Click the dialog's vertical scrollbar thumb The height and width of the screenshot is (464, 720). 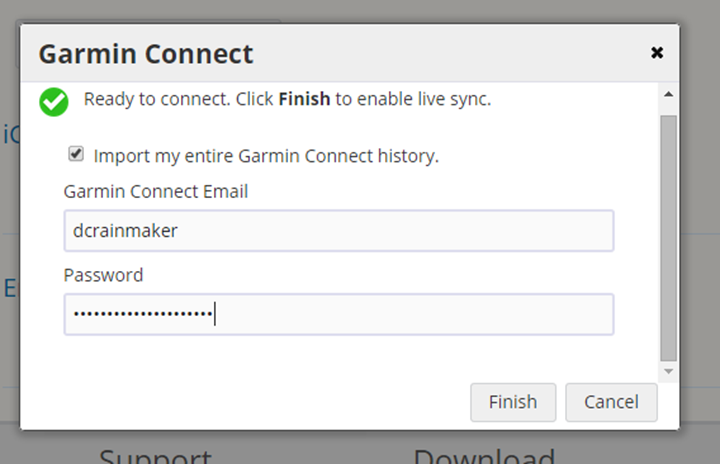pos(669,238)
